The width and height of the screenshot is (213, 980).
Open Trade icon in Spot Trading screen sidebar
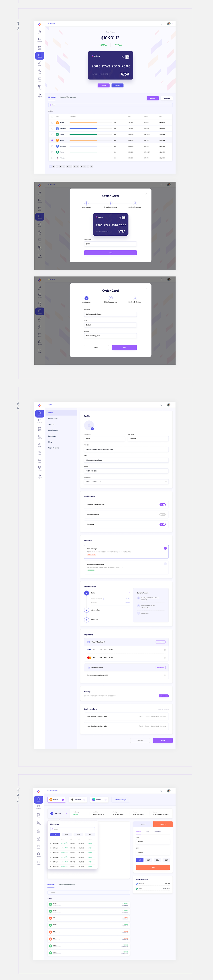(38, 830)
